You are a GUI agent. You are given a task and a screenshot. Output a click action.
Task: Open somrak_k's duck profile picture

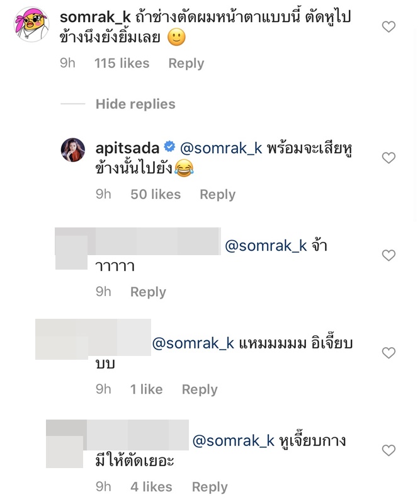click(31, 25)
